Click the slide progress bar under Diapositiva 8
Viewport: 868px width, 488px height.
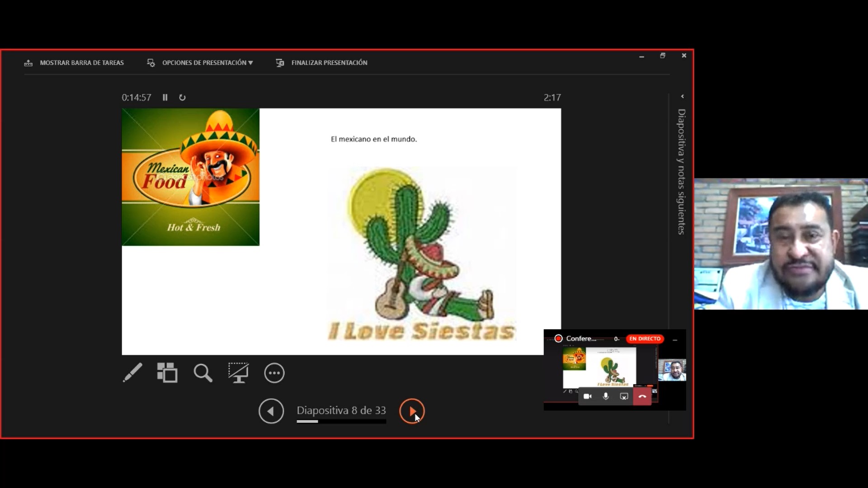341,422
